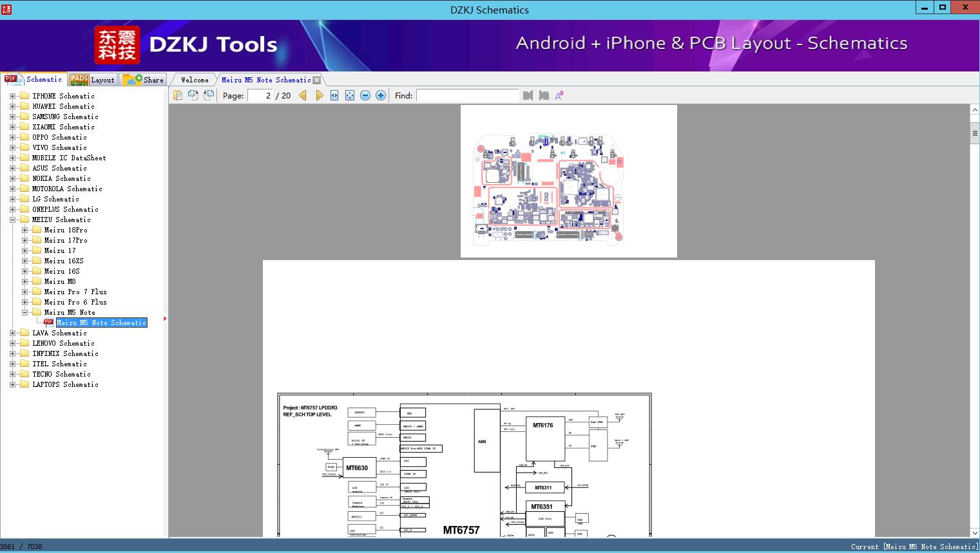Select ITEL Schematic in the tree
The height and width of the screenshot is (553, 980).
coord(59,364)
